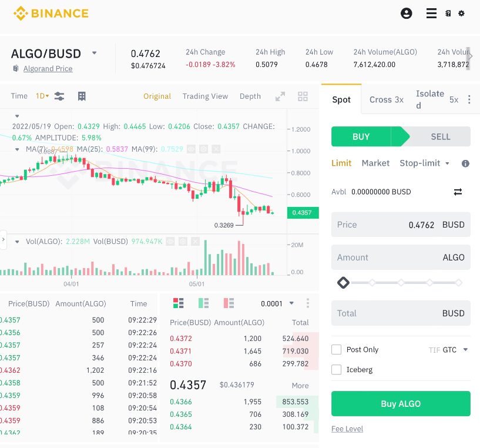Click the document icon beside Algorand Price
This screenshot has height=448, width=480.
16,68
